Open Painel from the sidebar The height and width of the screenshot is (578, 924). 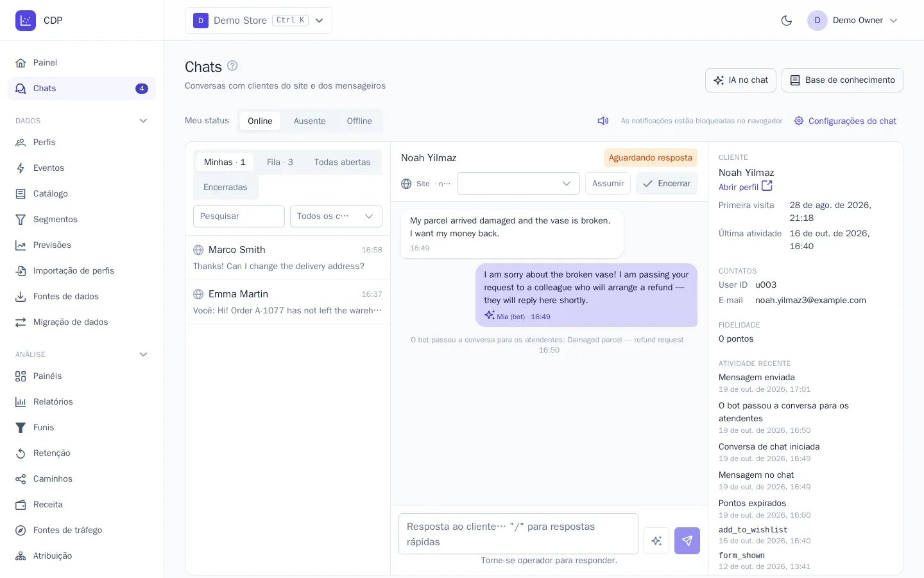pos(81,63)
